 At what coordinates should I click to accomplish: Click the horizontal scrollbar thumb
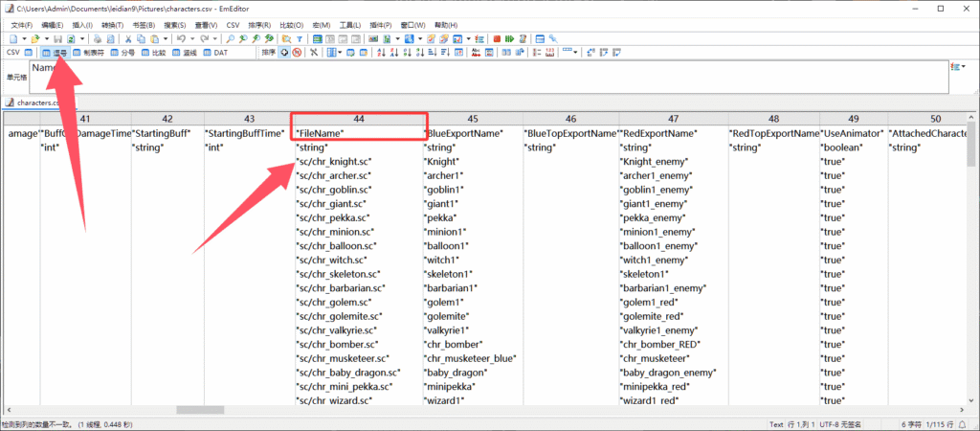(x=195, y=410)
